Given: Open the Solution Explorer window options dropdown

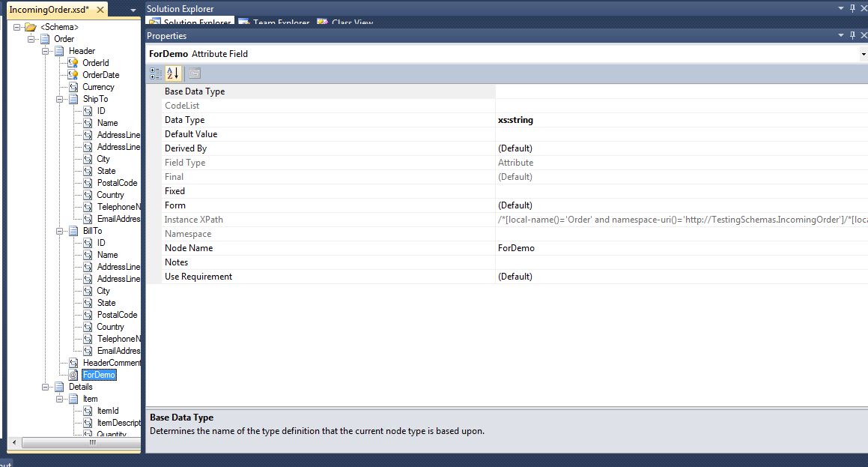Looking at the screenshot, I should point(841,8).
